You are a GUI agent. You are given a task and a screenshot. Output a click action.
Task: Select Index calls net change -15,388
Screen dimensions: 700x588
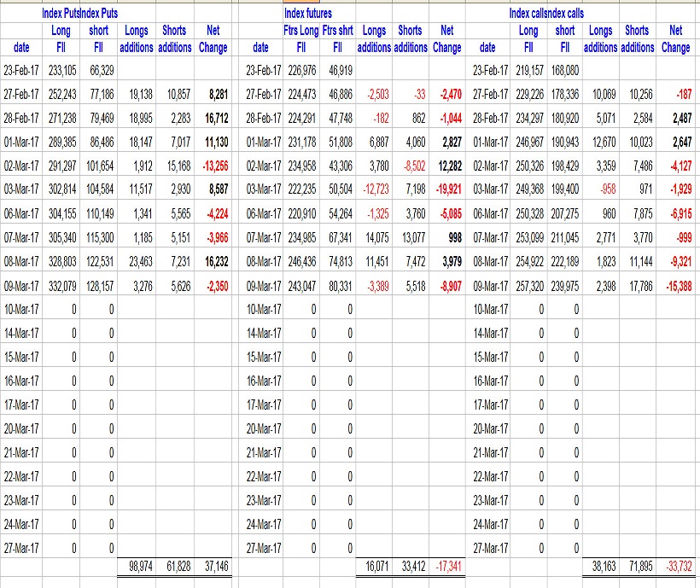coord(674,284)
